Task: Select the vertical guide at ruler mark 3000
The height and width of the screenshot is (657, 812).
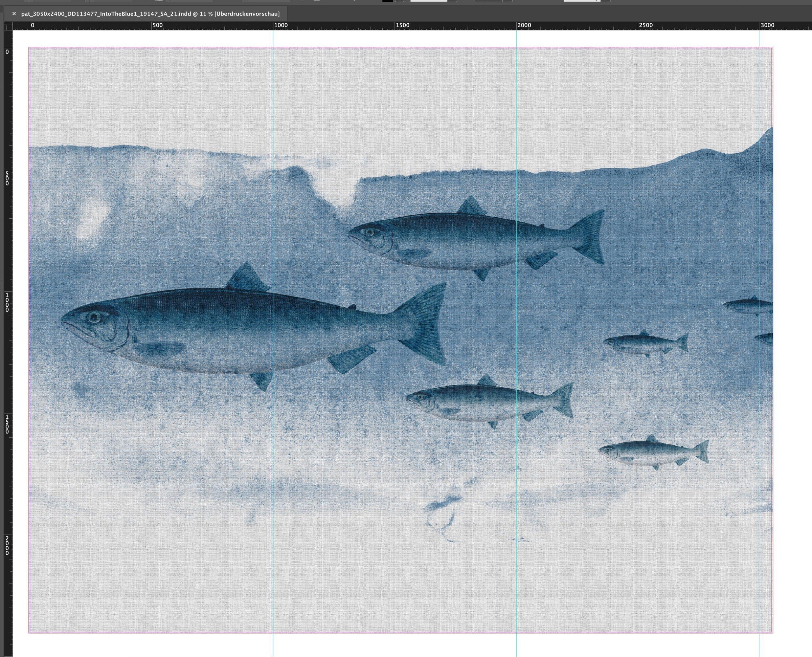Action: click(x=760, y=343)
